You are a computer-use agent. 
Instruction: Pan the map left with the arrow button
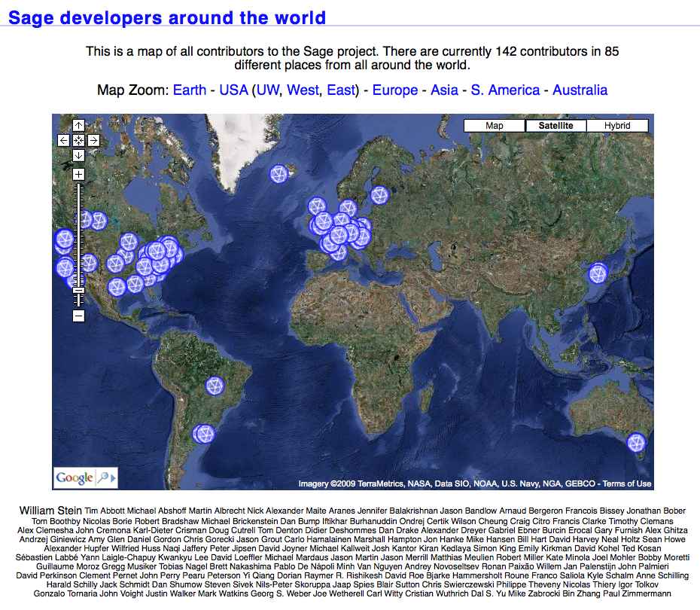click(x=64, y=140)
